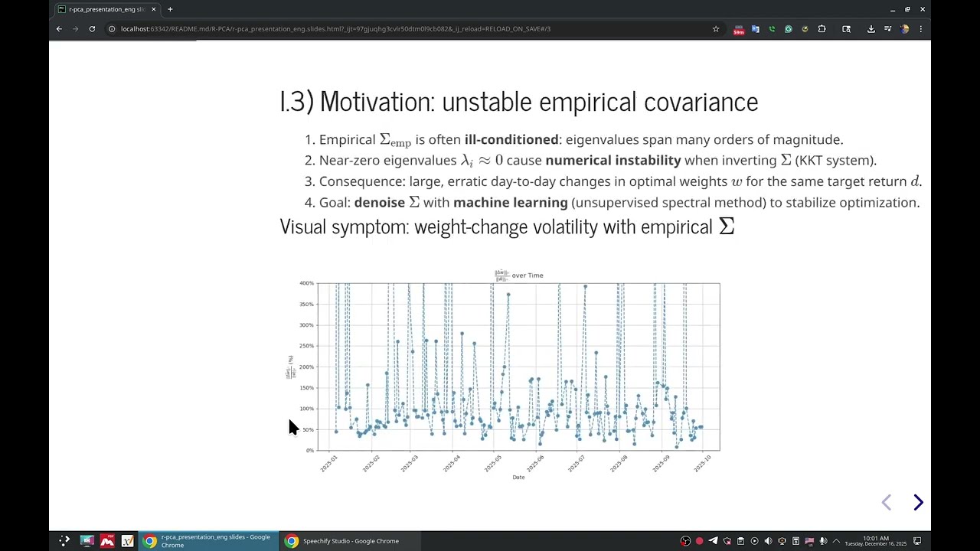Screen dimensions: 980x551
Task: Open the green phone extension
Action: pyautogui.click(x=772, y=29)
